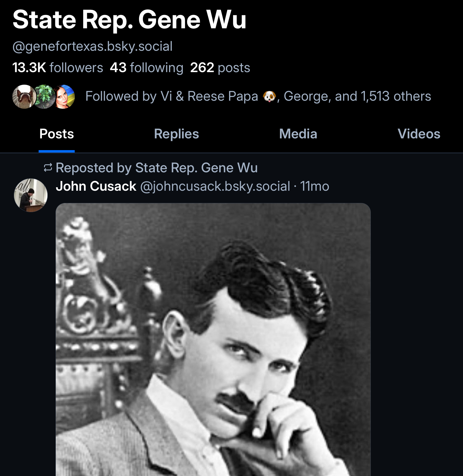This screenshot has height=476, width=463.
Task: Open John Cusack's profile avatar
Action: [31, 195]
